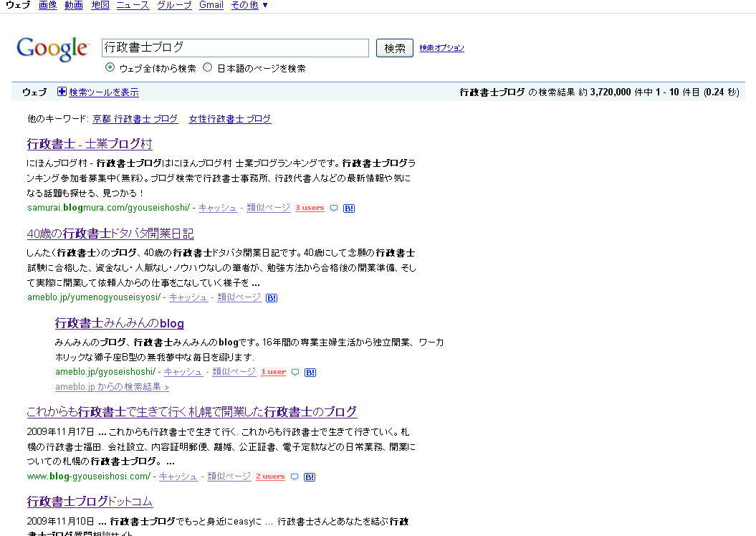Open result 行政書士みんみんのblog
756x536 pixels.
[x=120, y=323]
